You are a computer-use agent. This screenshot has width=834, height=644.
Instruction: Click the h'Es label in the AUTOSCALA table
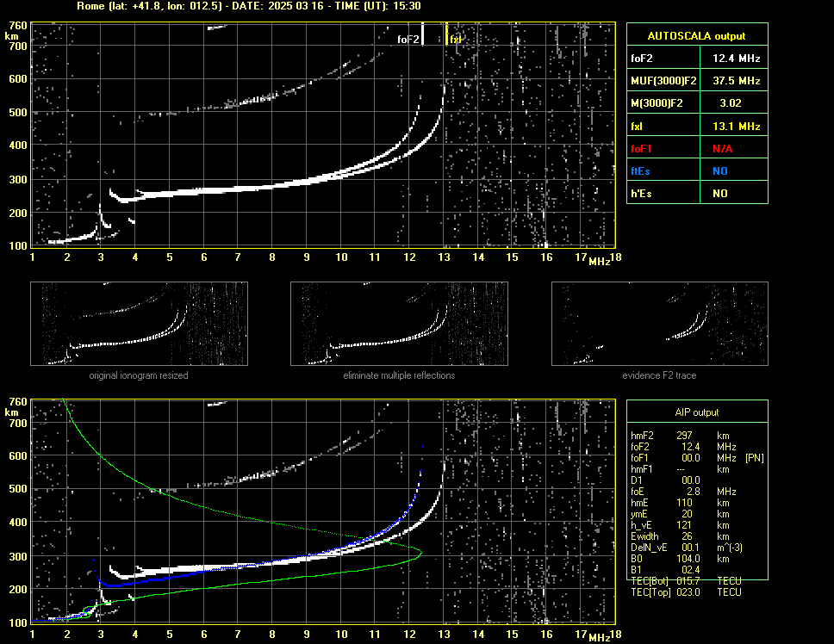(x=641, y=194)
